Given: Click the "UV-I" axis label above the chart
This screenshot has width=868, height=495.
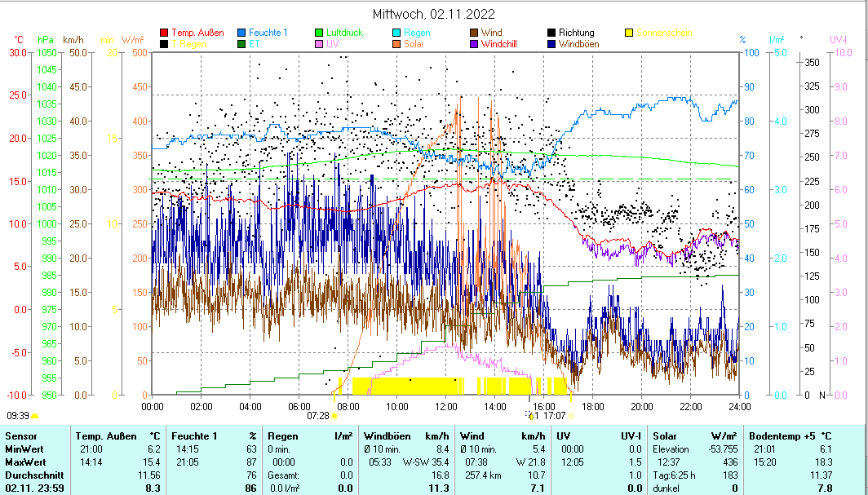Looking at the screenshot, I should pos(838,40).
